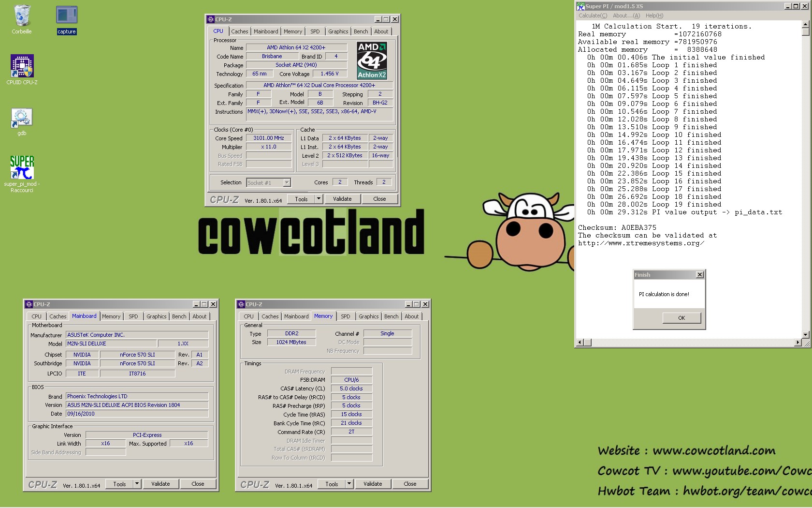The width and height of the screenshot is (812, 508).
Task: Click Validate in the Memory CPU-Z window
Action: click(x=373, y=484)
